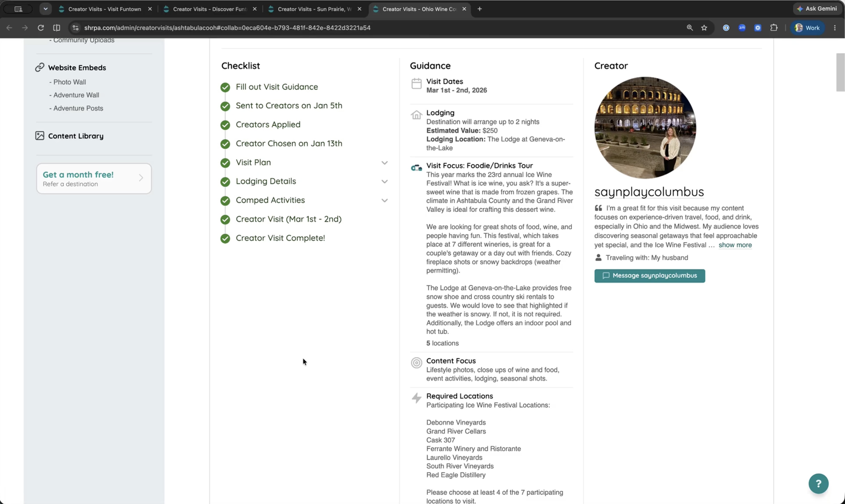Click the creator profile photo
Image resolution: width=845 pixels, height=504 pixels.
[x=645, y=128]
